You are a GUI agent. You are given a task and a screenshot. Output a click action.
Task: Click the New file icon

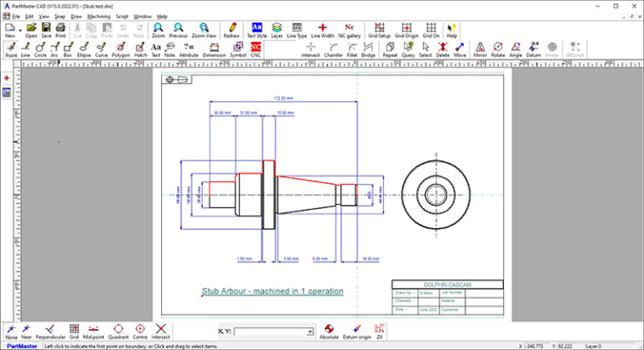coord(10,30)
